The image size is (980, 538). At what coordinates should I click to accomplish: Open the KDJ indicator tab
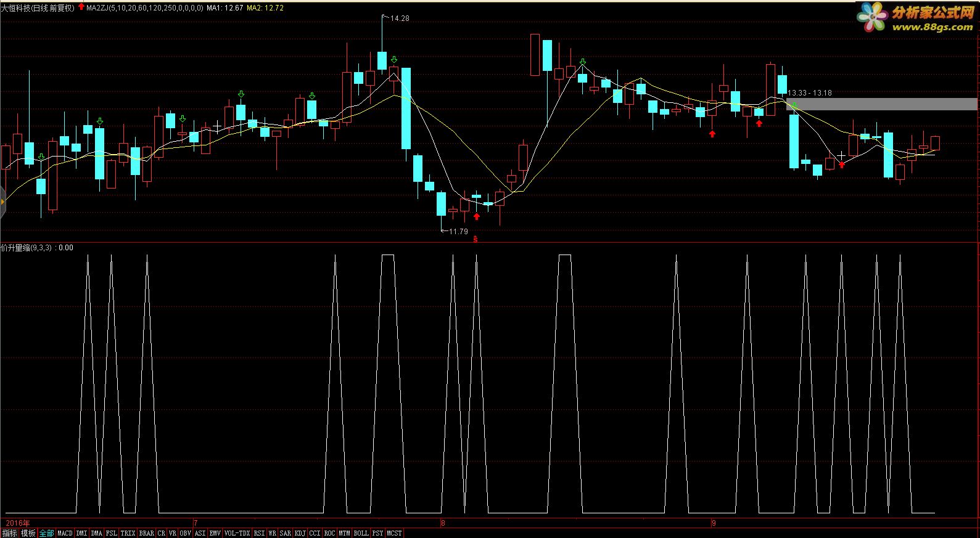point(300,533)
